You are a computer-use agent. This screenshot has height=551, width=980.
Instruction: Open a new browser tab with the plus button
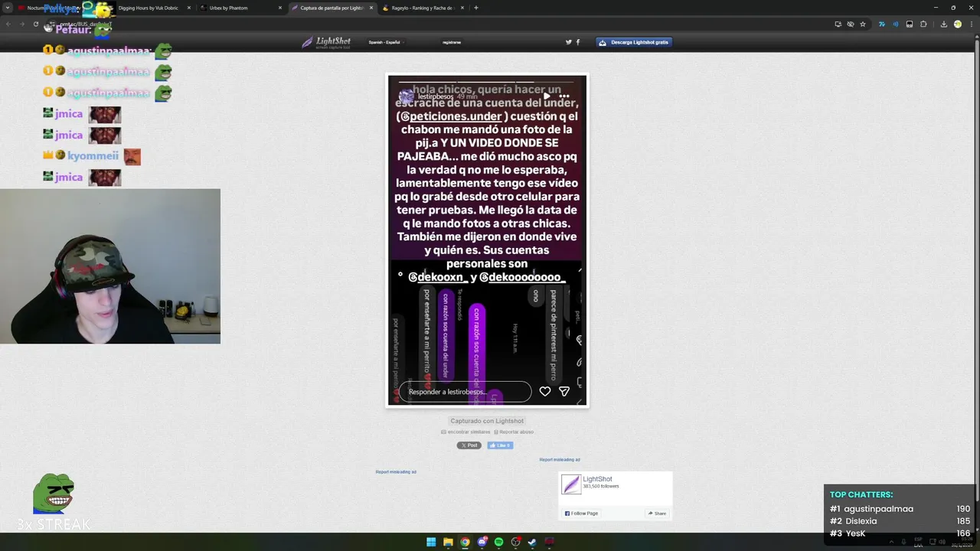click(476, 8)
